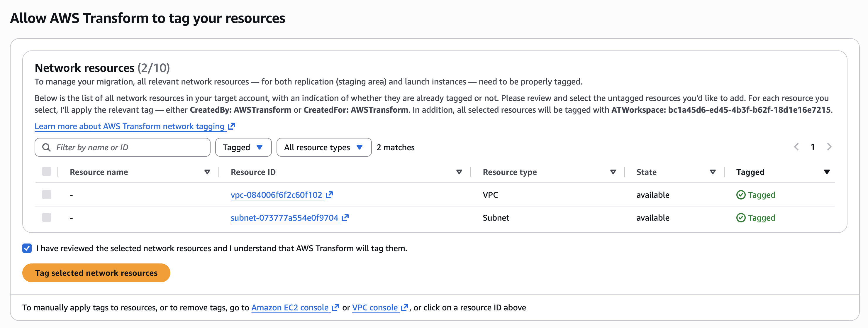Image resolution: width=868 pixels, height=328 pixels.
Task: Sort by Resource type column arrow
Action: (613, 172)
